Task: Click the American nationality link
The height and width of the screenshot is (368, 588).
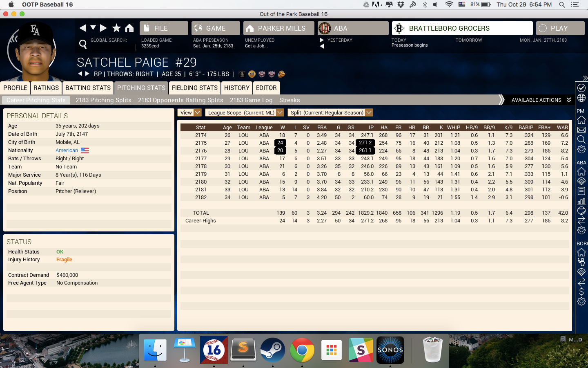Action: click(x=67, y=150)
